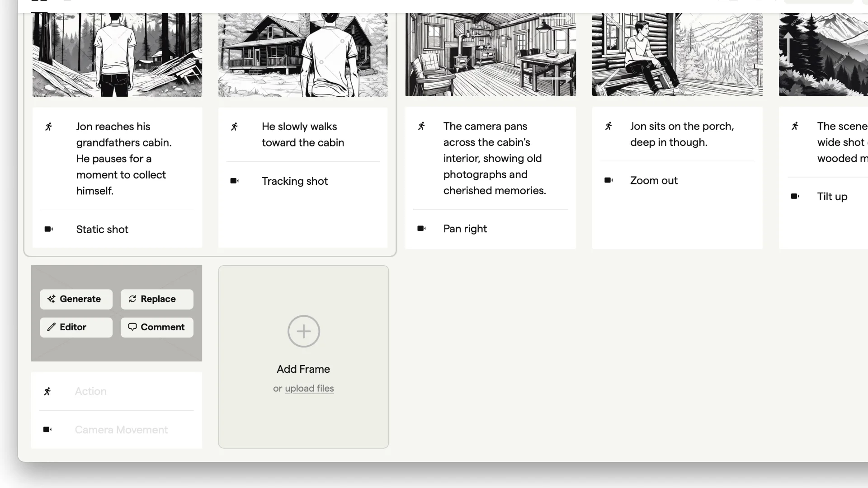
Task: Click the plus circle icon in Add Frame
Action: 303,331
